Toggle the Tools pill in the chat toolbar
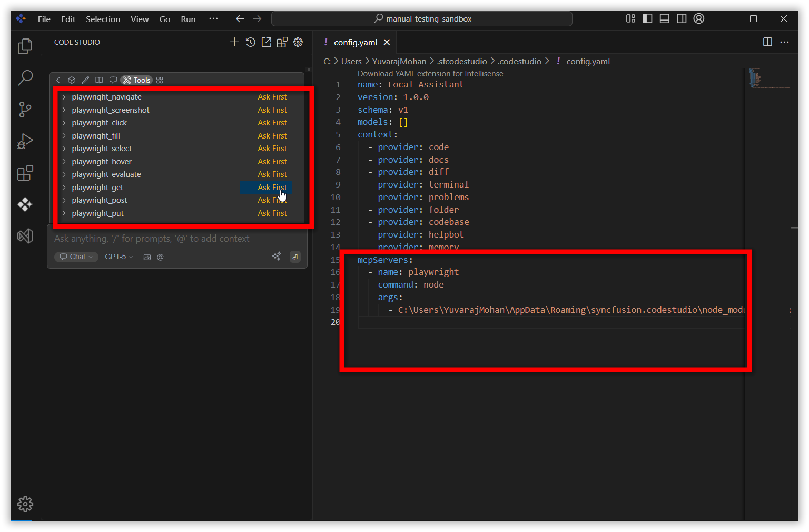Image resolution: width=809 pixels, height=532 pixels. point(136,80)
